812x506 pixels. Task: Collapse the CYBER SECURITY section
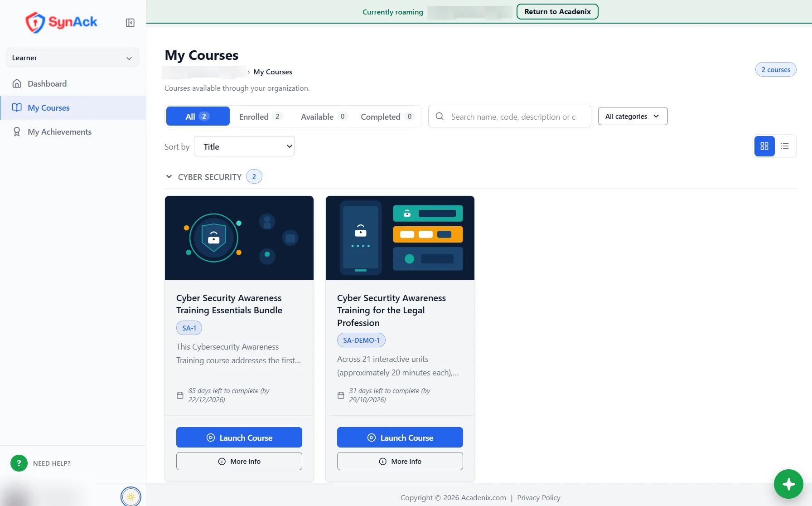coord(169,176)
